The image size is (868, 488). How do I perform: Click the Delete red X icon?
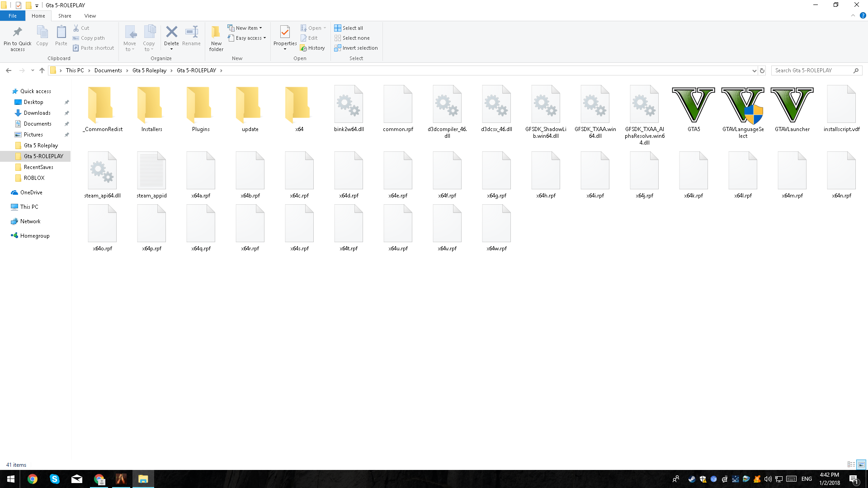click(171, 32)
